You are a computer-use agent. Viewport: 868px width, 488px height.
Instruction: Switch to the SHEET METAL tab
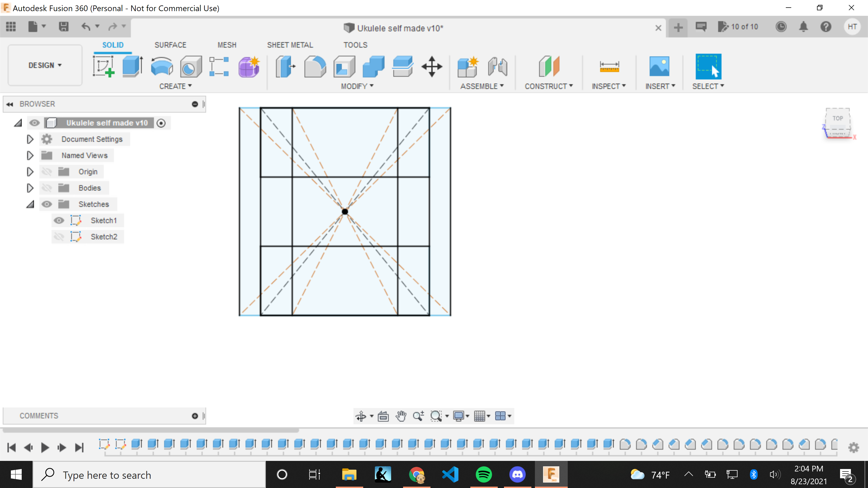(x=290, y=44)
